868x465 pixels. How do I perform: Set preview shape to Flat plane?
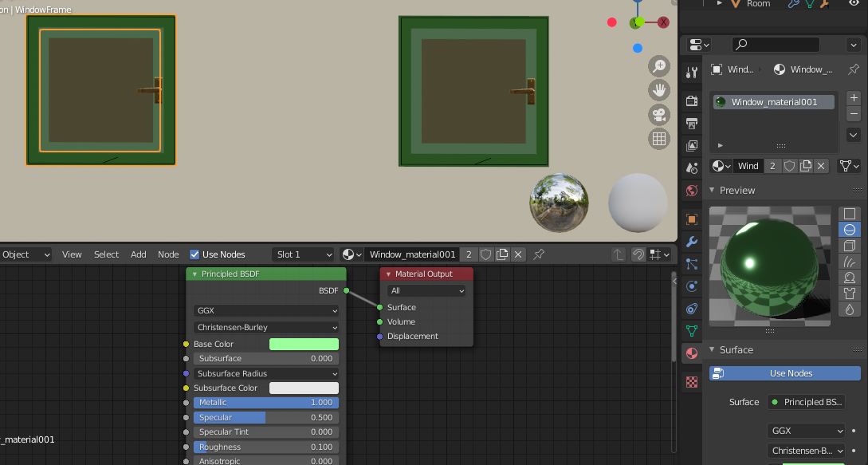(x=850, y=214)
